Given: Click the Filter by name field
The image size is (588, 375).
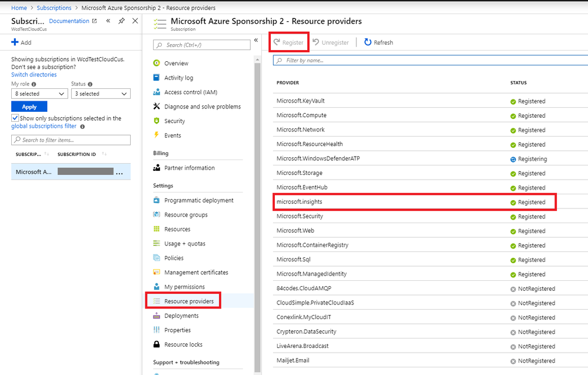Looking at the screenshot, I should click(430, 61).
